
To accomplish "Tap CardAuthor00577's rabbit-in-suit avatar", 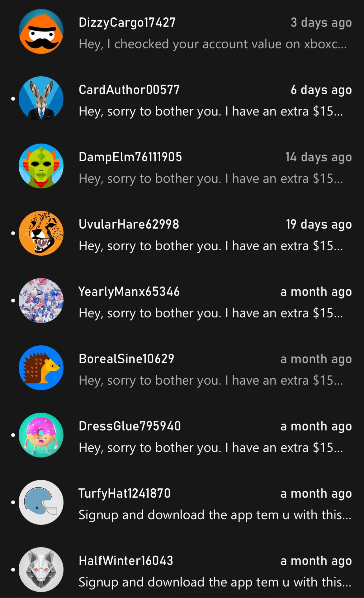I will click(41, 99).
